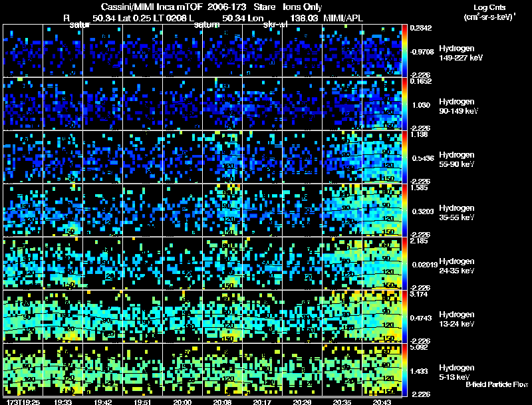Image resolution: width=532 pixels, height=405 pixels.
Task: Click the Hydrogen 55-90 keV color bar
Action: 404,157
